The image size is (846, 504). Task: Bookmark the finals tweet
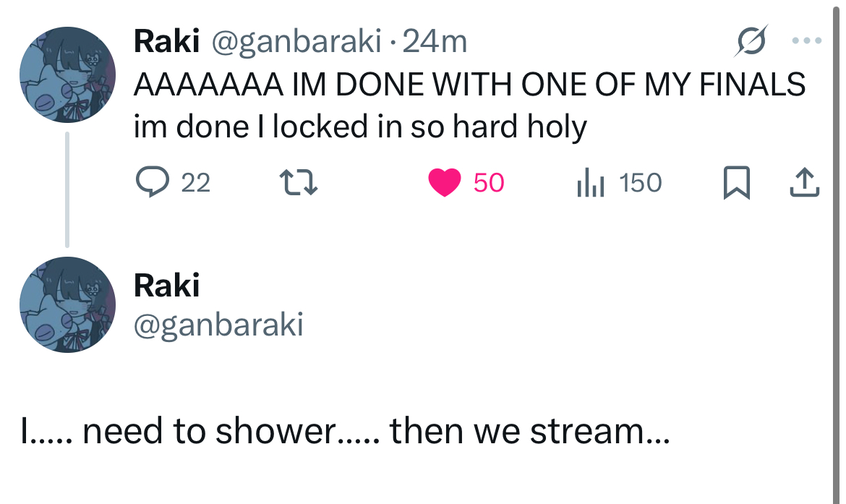(x=735, y=183)
